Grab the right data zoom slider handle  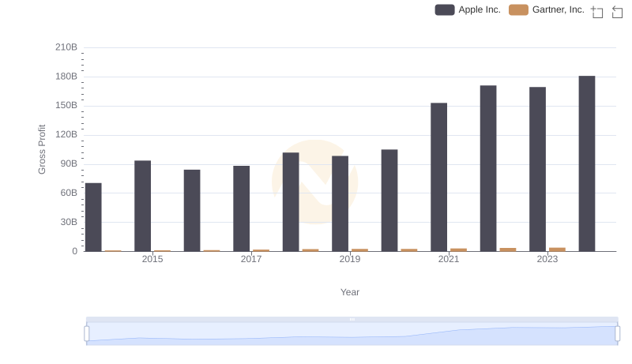pos(617,334)
